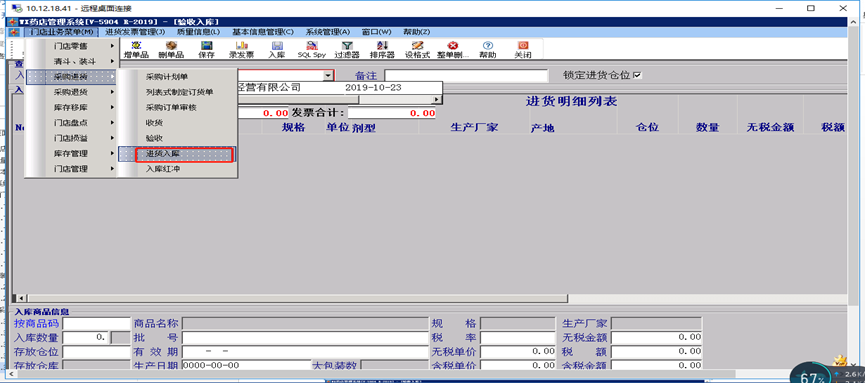Screen dimensions: 865x383
Task: Toggle the 锁定进货仓位 checkbox
Action: coord(638,75)
